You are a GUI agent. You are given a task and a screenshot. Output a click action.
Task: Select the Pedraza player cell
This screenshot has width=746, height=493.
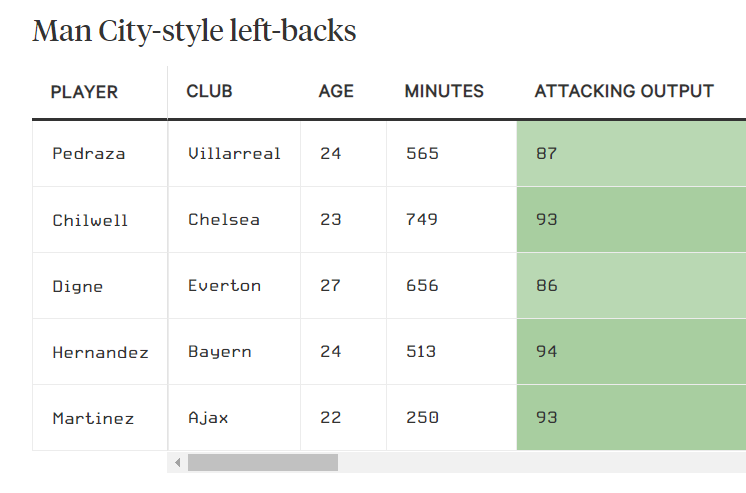click(100, 154)
